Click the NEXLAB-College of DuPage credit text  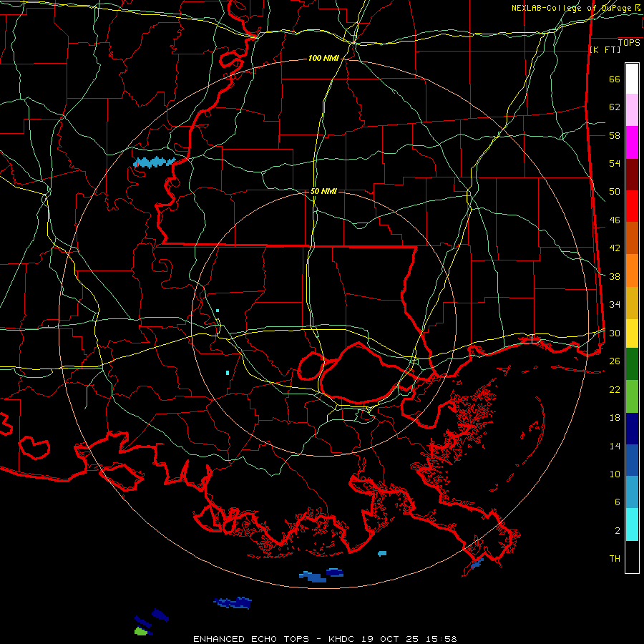pyautogui.click(x=571, y=8)
